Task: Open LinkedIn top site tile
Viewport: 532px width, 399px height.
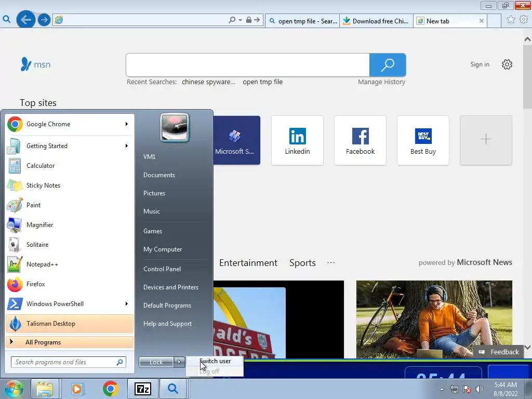Action: (x=297, y=140)
